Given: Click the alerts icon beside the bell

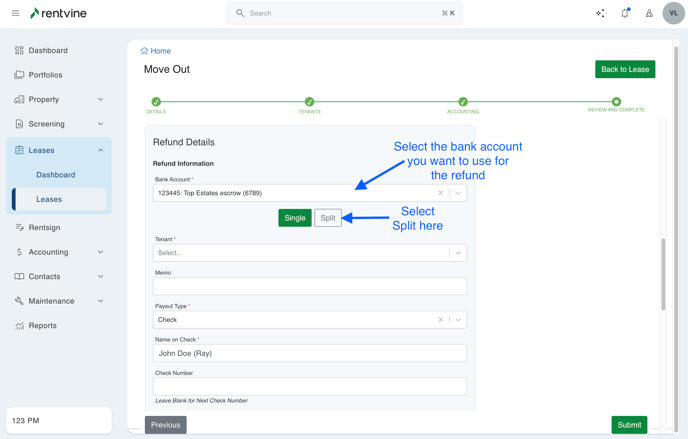Looking at the screenshot, I should click(649, 13).
